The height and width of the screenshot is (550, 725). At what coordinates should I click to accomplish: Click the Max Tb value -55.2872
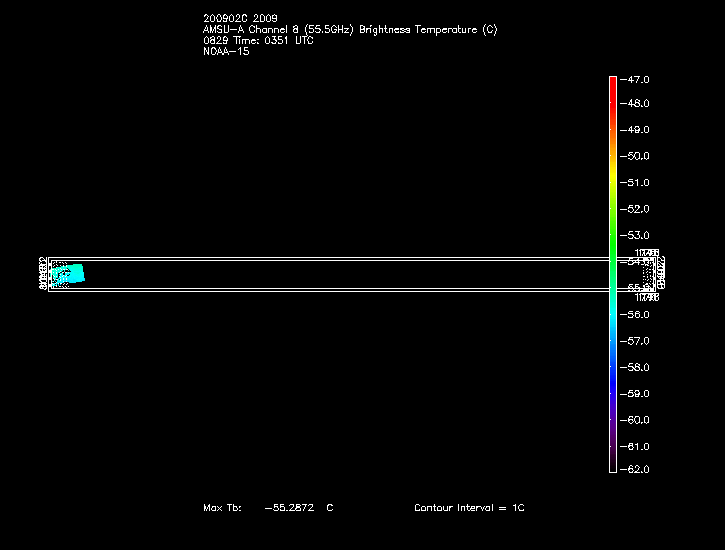pos(289,508)
